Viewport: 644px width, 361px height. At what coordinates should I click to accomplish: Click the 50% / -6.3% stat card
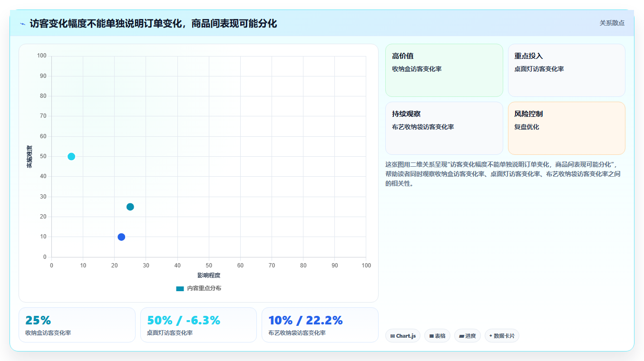[198, 325]
